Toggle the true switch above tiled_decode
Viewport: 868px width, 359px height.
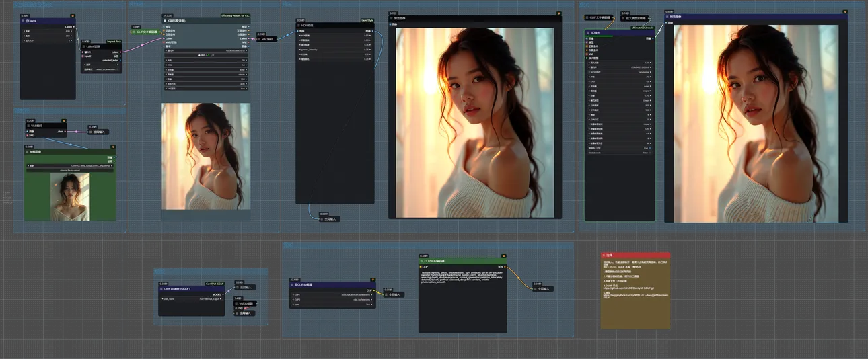point(620,148)
